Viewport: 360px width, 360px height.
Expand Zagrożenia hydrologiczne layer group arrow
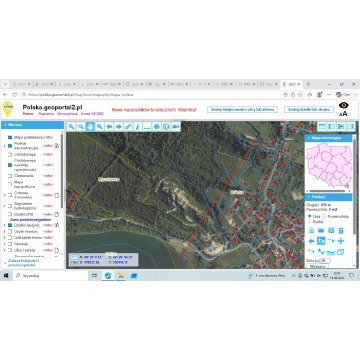(x=4, y=205)
